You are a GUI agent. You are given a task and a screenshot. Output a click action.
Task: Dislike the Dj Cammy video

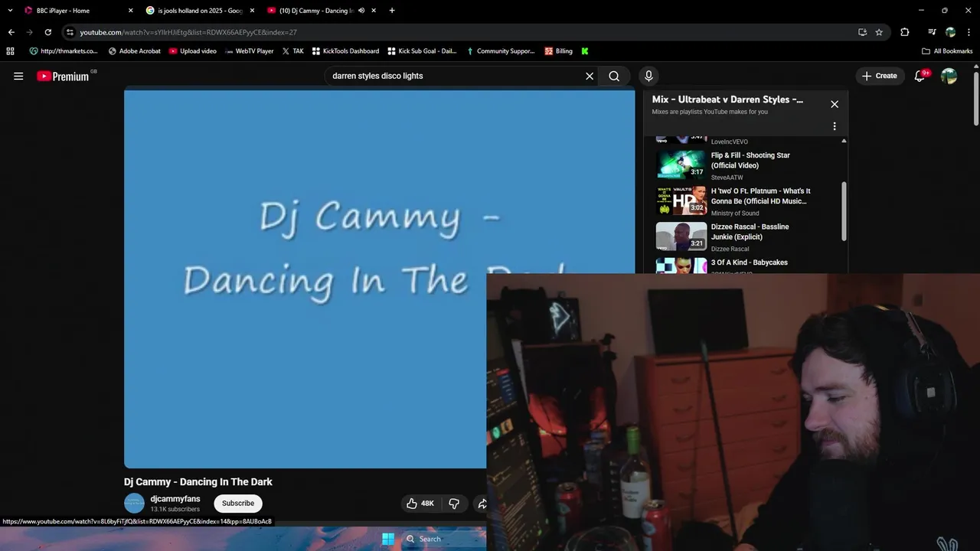point(454,503)
